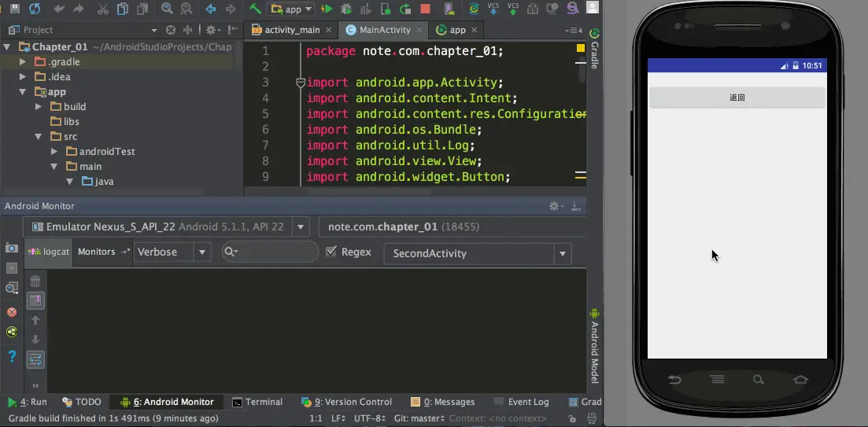Expand the .gradle folder
Viewport: 868px width, 427px height.
(23, 62)
